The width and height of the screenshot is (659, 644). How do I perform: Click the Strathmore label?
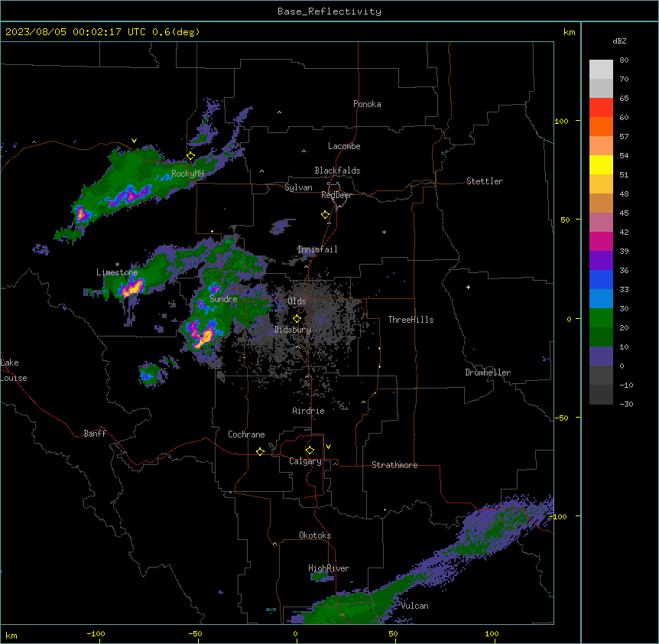394,465
